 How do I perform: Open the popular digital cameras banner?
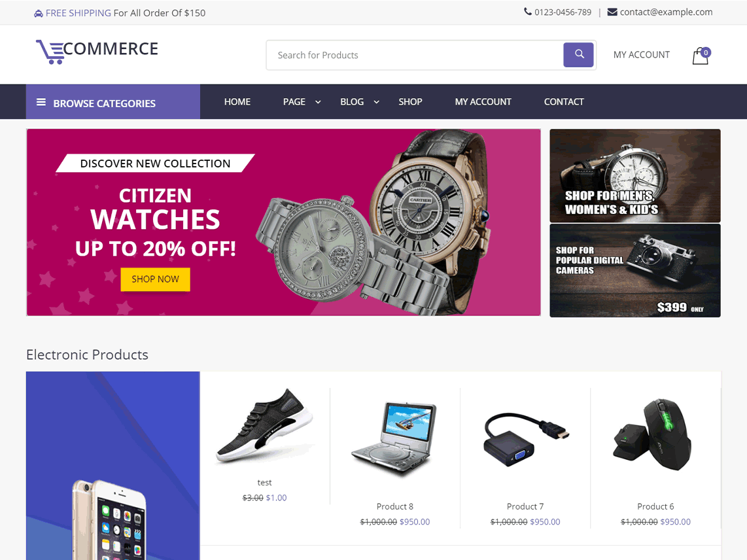point(635,271)
